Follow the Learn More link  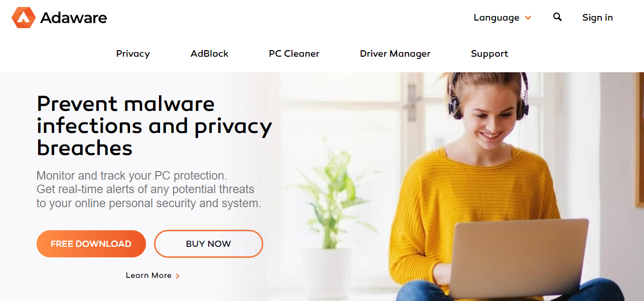point(148,275)
